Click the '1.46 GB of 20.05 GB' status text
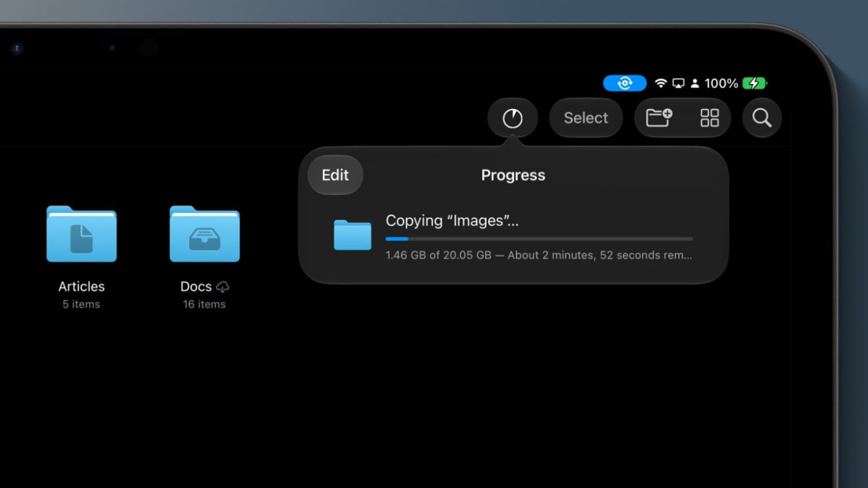868x488 pixels. [439, 256]
